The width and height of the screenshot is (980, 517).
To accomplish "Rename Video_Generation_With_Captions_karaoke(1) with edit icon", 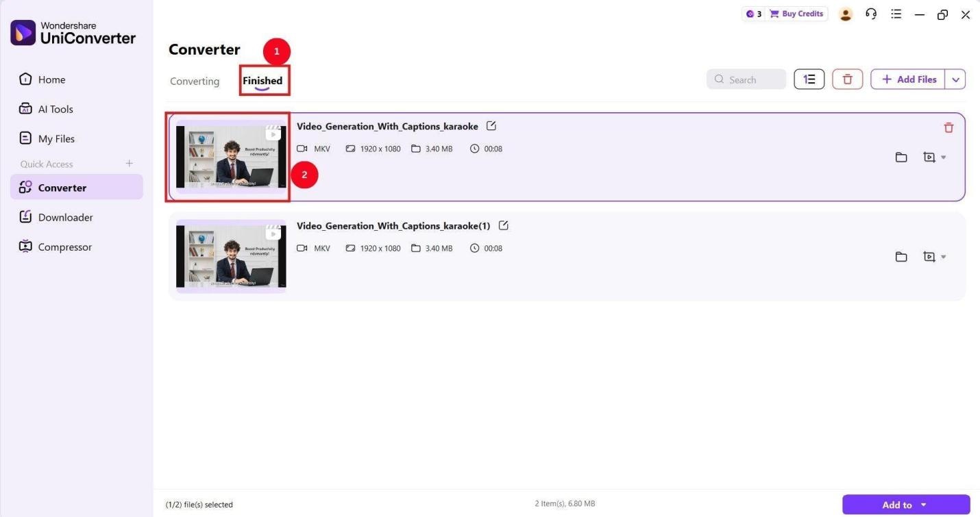I will [504, 225].
